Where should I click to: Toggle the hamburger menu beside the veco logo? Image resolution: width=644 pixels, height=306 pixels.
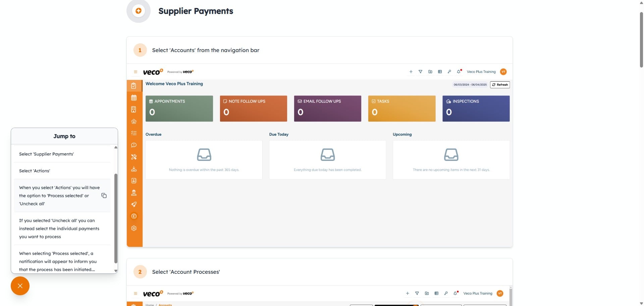(x=136, y=72)
